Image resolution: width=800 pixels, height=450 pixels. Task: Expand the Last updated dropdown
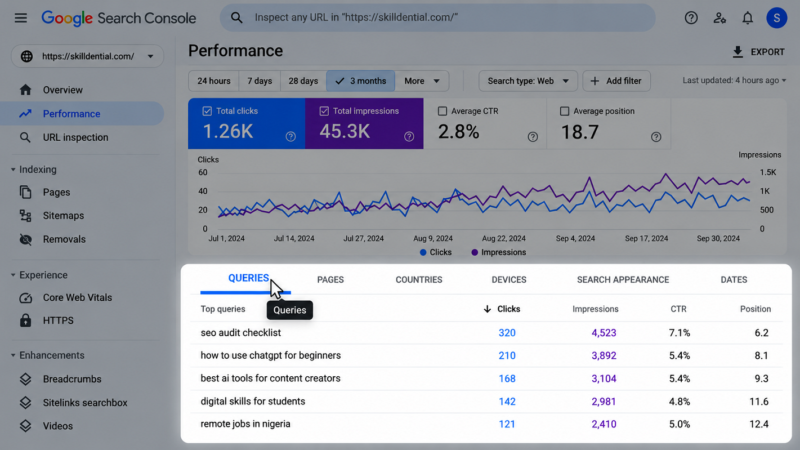(734, 81)
